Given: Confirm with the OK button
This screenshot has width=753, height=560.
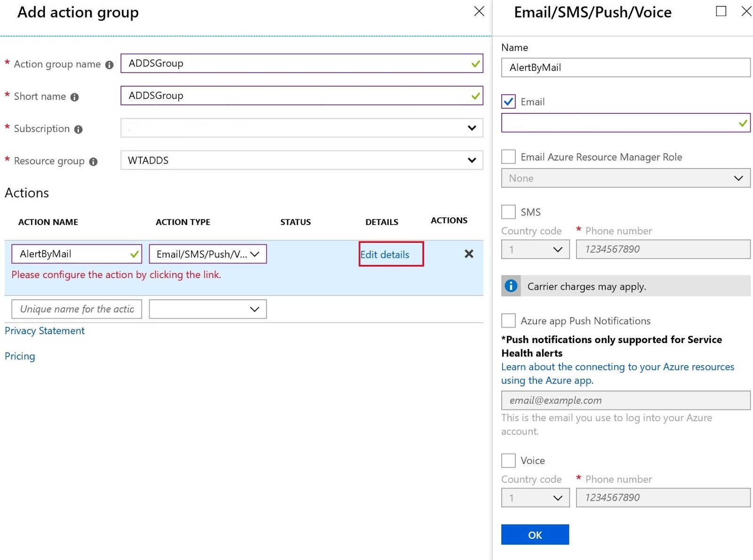Looking at the screenshot, I should (x=535, y=535).
